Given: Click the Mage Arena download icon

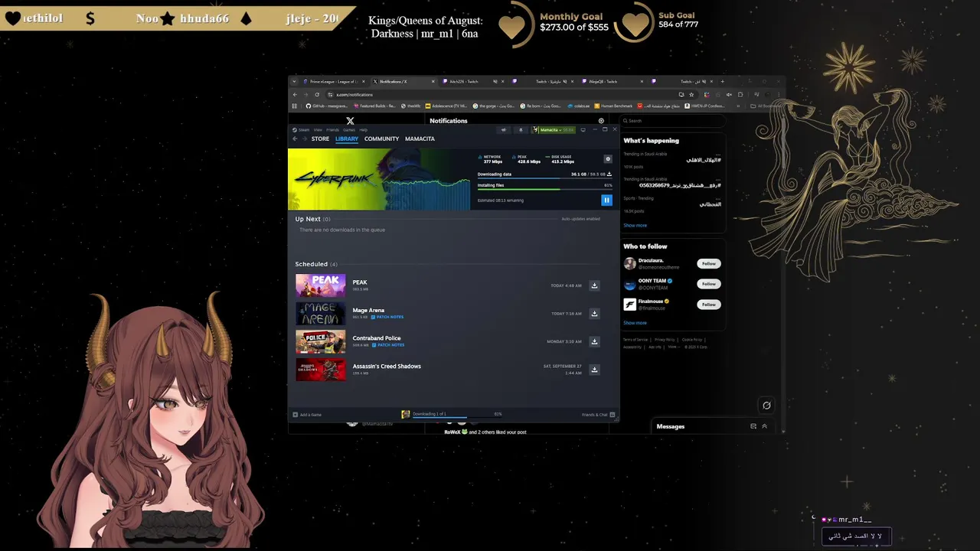Looking at the screenshot, I should (594, 314).
